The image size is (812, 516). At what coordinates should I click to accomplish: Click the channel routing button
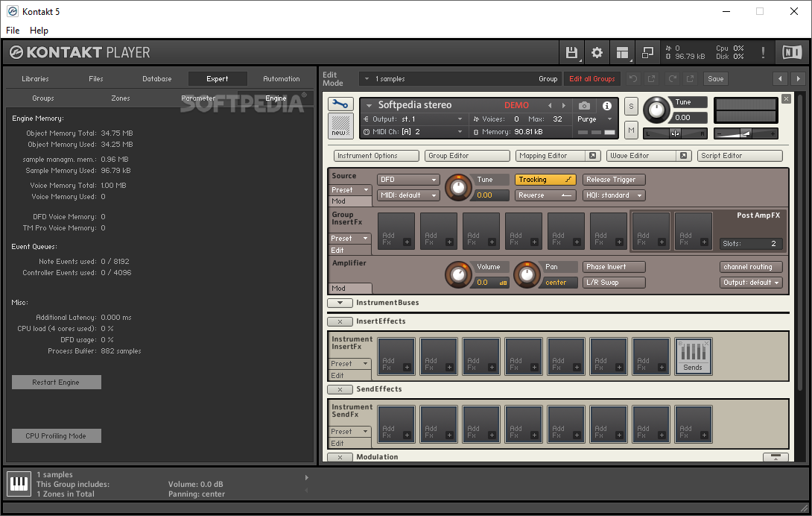(751, 266)
